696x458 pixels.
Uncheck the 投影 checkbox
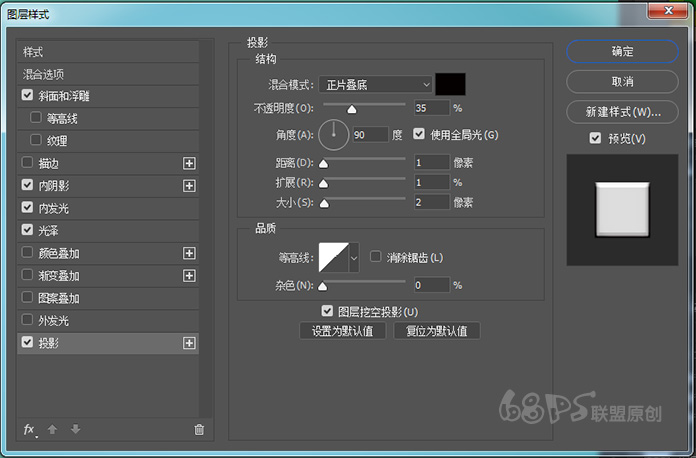[28, 342]
